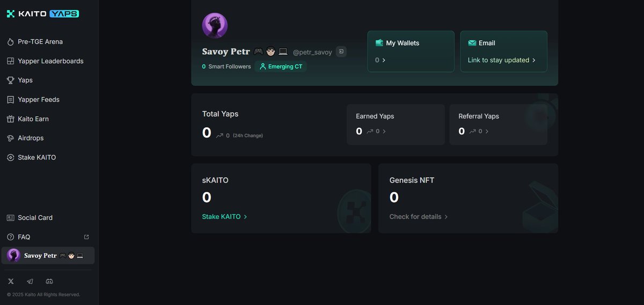644x305 pixels.
Task: Click Check for details under Genesis NFT
Action: pyautogui.click(x=415, y=217)
